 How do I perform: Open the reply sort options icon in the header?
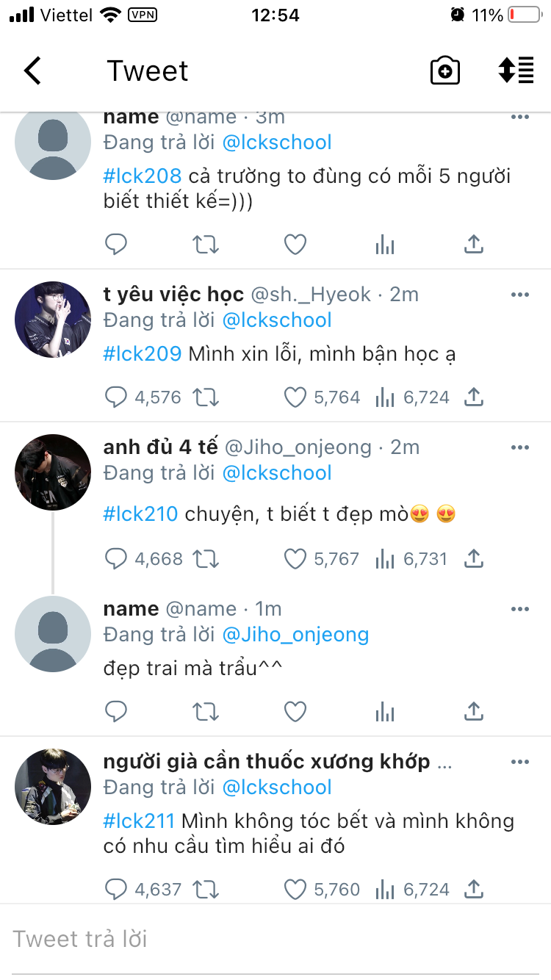tap(516, 71)
